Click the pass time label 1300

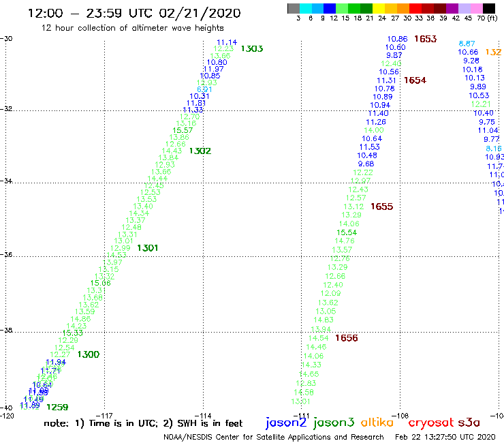pyautogui.click(x=89, y=354)
